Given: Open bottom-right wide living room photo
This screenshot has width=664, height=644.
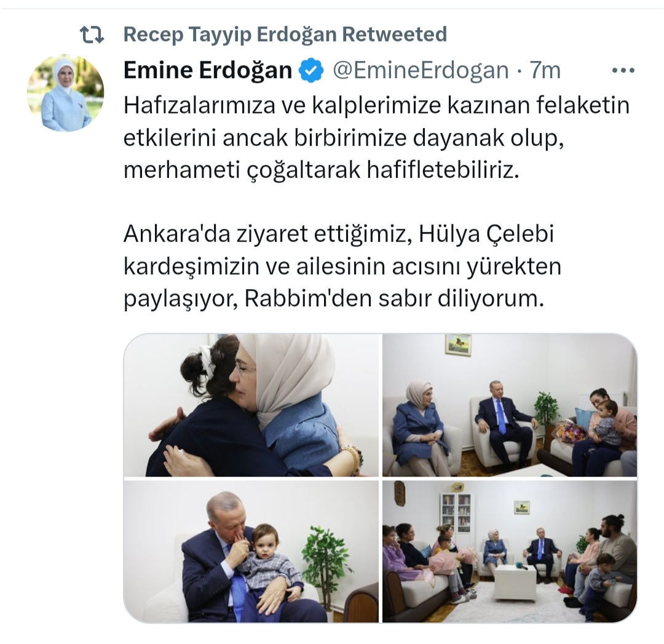Looking at the screenshot, I should [510, 551].
